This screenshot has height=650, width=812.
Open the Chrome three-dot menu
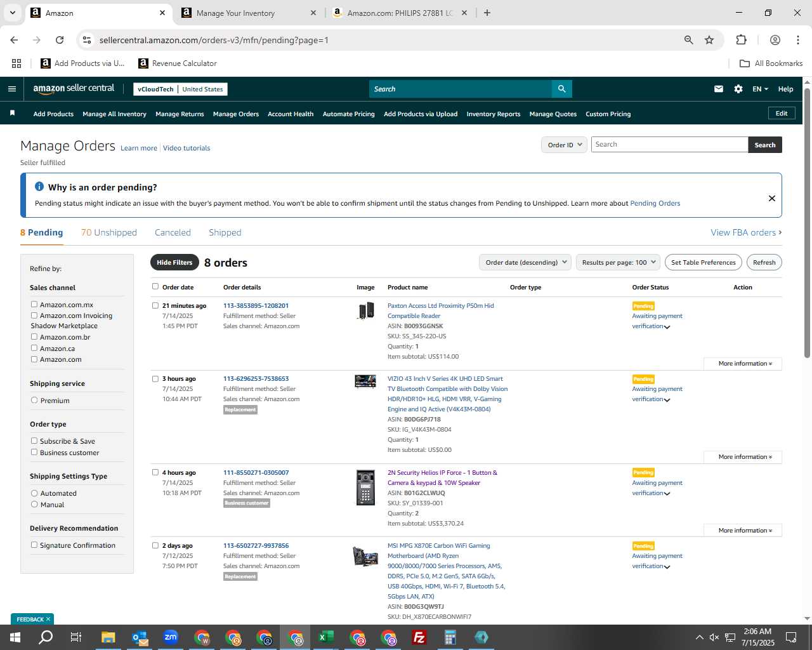798,40
